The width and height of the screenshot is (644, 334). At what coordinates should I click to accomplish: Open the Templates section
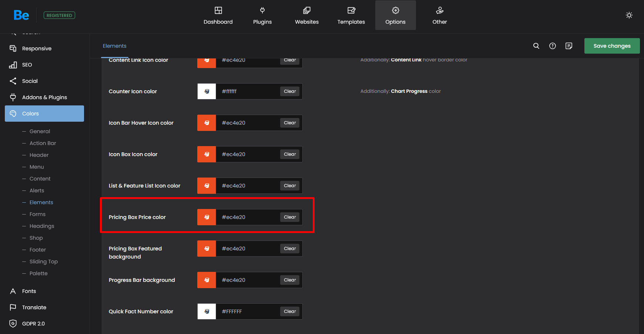[x=351, y=16]
